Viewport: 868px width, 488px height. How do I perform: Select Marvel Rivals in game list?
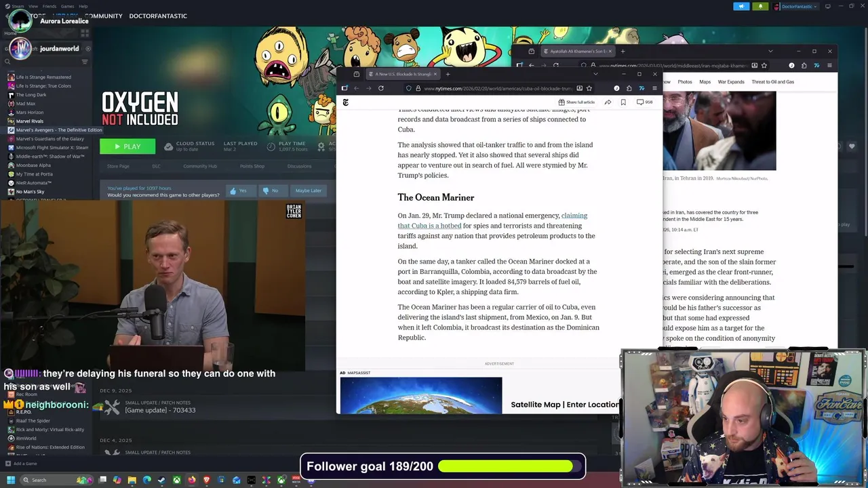click(x=30, y=121)
